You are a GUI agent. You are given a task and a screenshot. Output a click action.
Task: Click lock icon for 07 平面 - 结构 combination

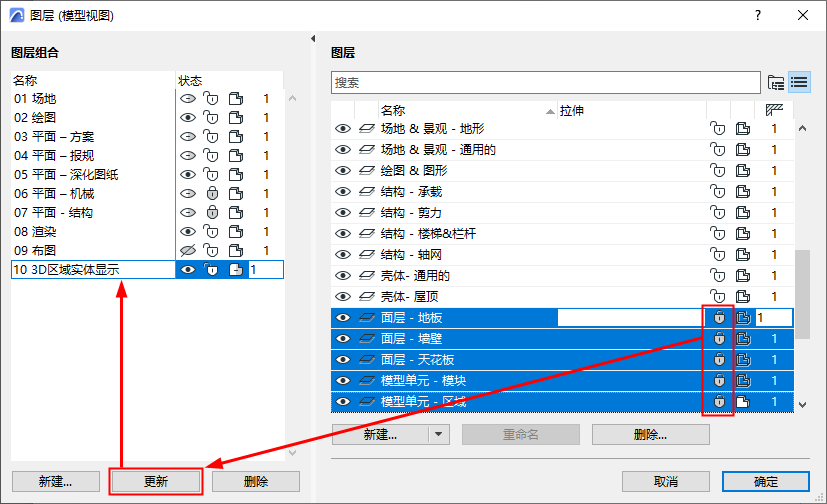(212, 212)
